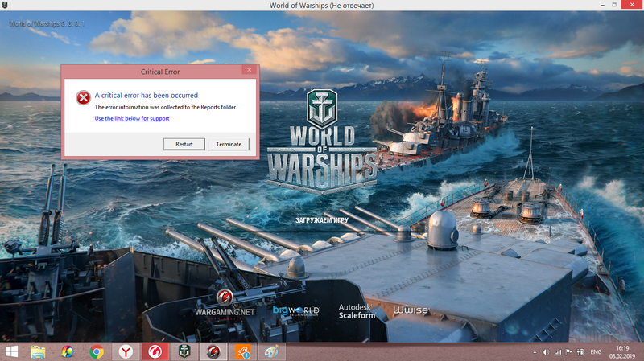The width and height of the screenshot is (644, 361).
Task: Switch to the dark Wargaming launcher taskbar icon
Action: click(213, 352)
